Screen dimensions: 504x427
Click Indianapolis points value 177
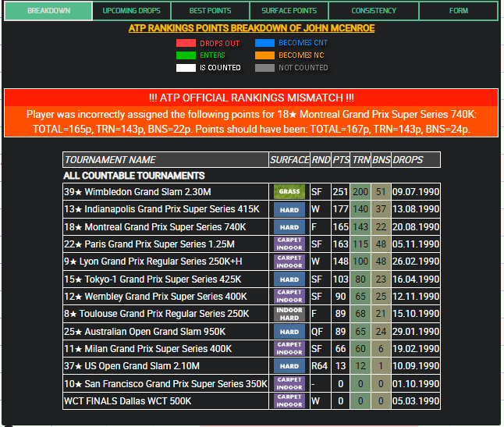340,209
